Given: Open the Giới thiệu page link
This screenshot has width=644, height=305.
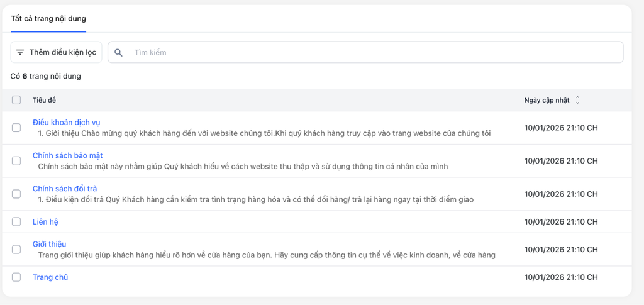Looking at the screenshot, I should pyautogui.click(x=49, y=244).
